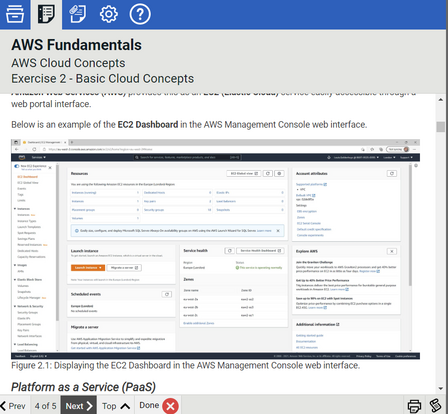448x414 pixels.
Task: Click the scrollbar down arrow
Action: pyautogui.click(x=441, y=388)
